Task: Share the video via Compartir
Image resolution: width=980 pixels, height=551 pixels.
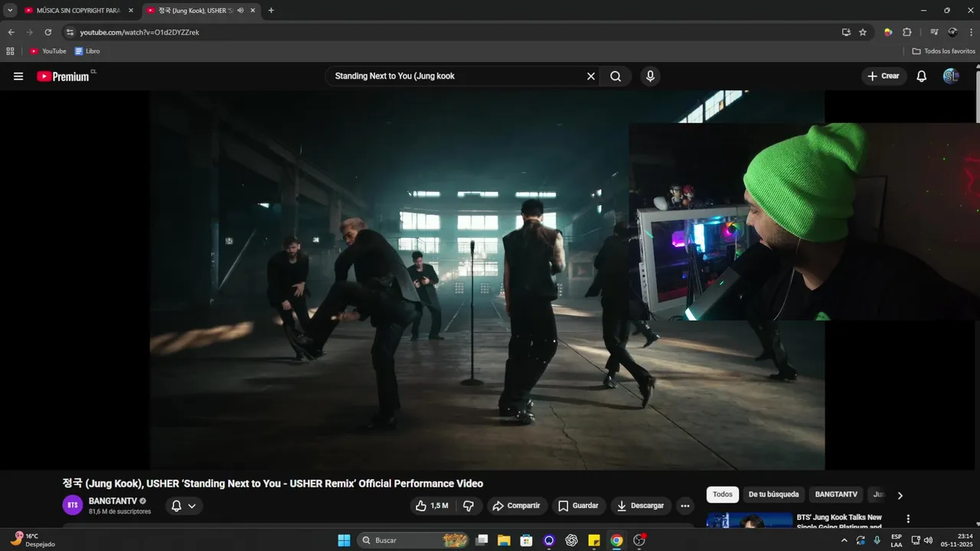Action: pos(516,506)
